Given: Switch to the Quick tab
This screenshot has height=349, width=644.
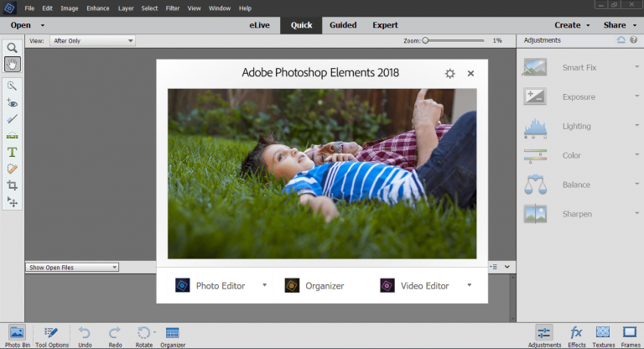Looking at the screenshot, I should (301, 25).
